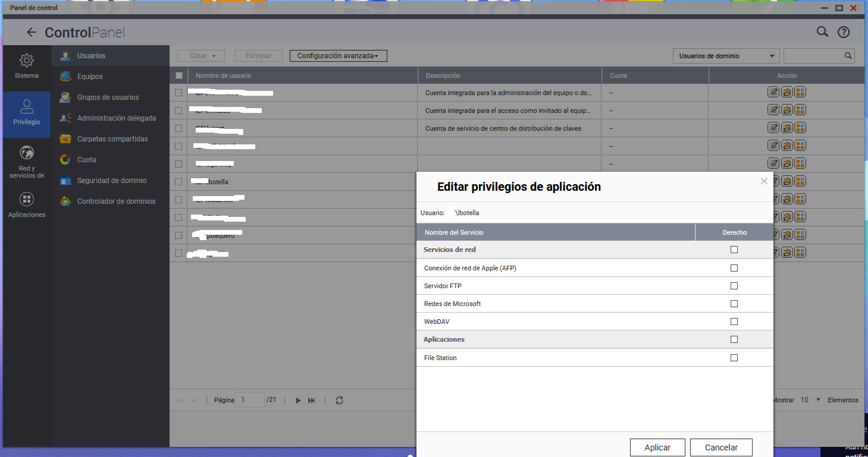Open the Aplicaciones grid section

(x=27, y=205)
